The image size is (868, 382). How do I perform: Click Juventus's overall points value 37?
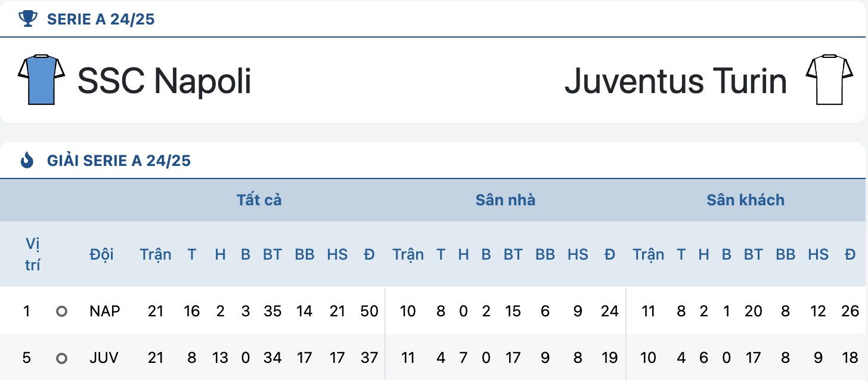click(x=370, y=358)
